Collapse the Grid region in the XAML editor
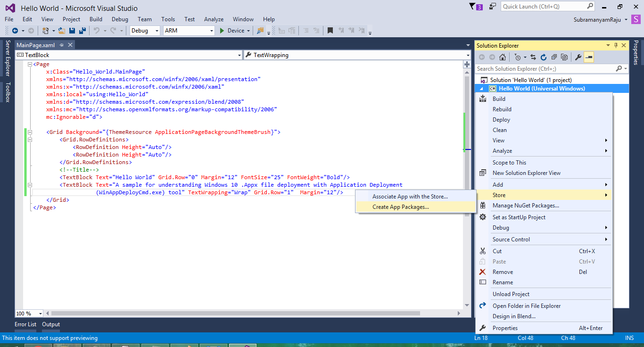Viewport: 644px width, 347px height. point(30,132)
